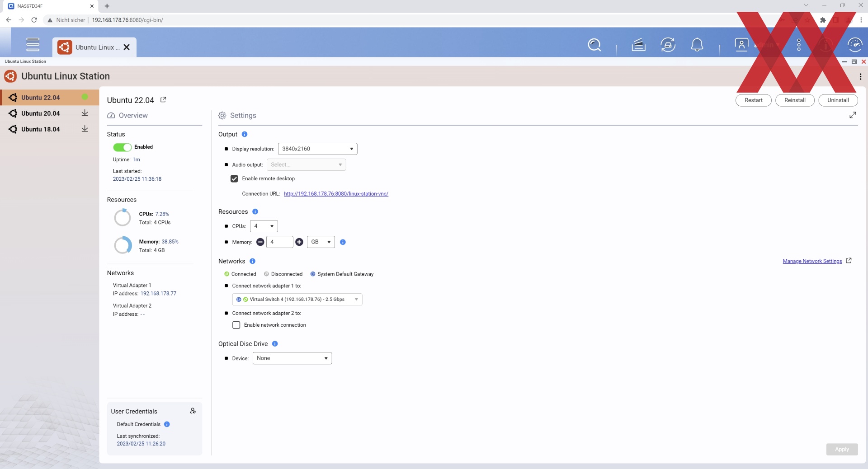Open Ubuntu 22.04 in new window icon
This screenshot has height=469, width=868.
[163, 100]
